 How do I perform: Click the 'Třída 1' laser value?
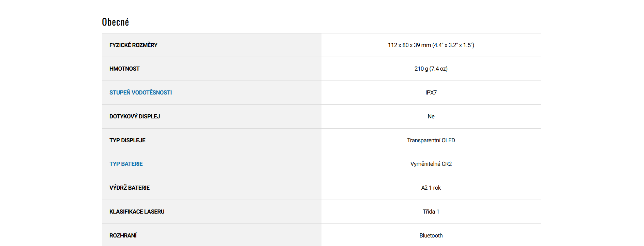(x=431, y=212)
